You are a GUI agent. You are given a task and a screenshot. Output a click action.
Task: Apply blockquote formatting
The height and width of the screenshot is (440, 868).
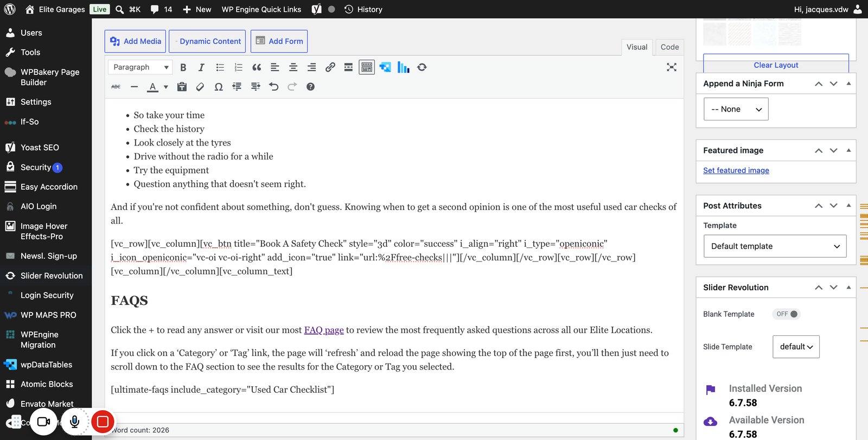(x=257, y=67)
